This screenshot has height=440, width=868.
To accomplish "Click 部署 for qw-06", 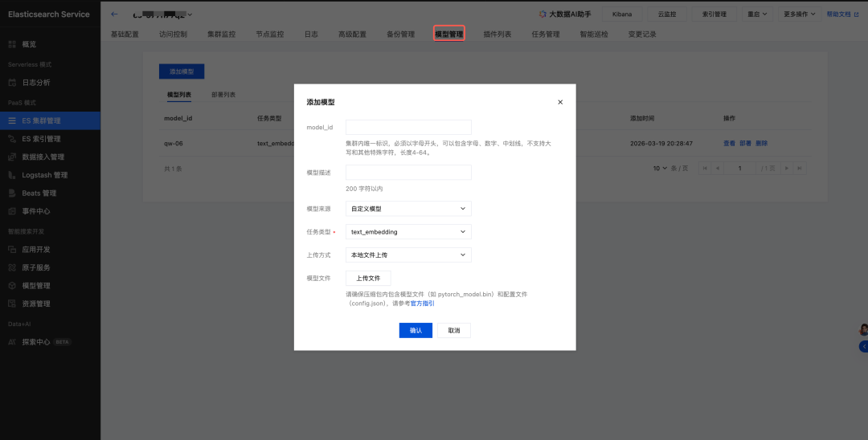I will pyautogui.click(x=745, y=143).
